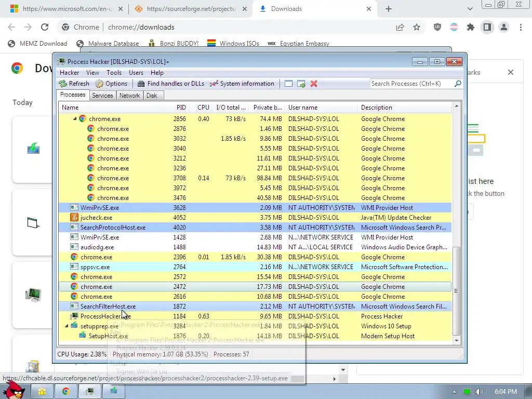The image size is (532, 399).
Task: Select the Processes tab
Action: point(73,95)
